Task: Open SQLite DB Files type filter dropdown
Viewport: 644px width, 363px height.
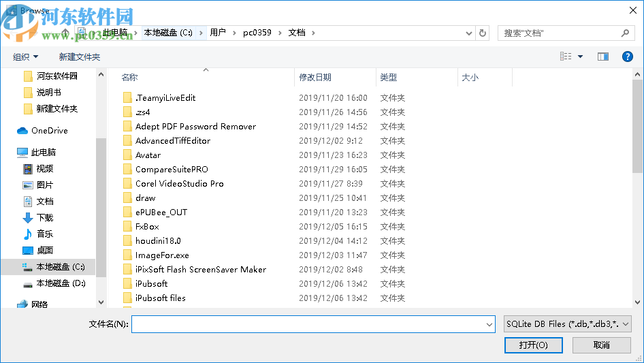Action: coord(567,324)
